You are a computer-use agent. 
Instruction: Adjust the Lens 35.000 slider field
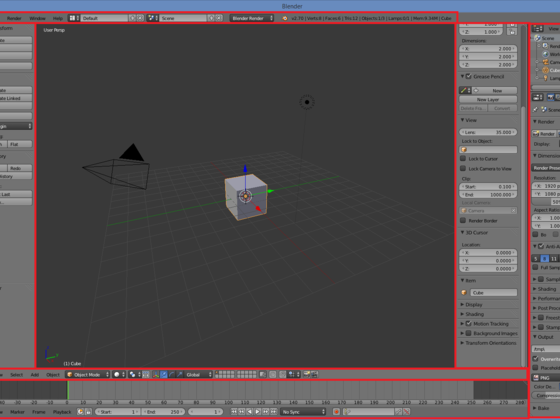[x=488, y=132]
